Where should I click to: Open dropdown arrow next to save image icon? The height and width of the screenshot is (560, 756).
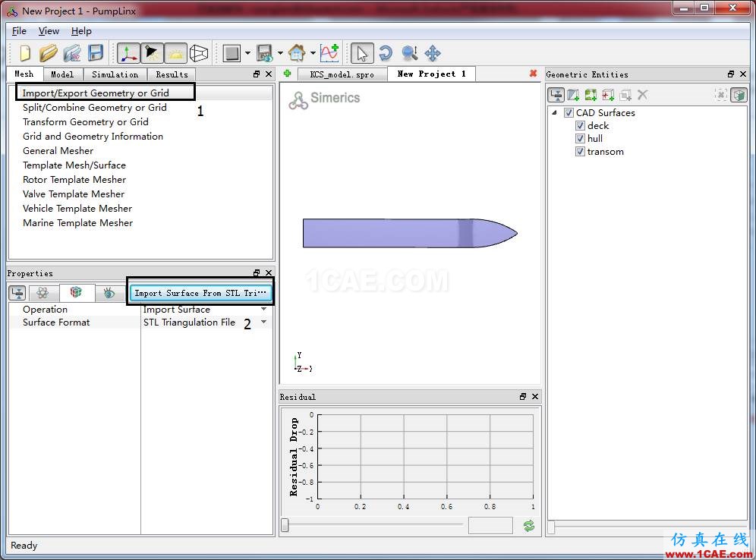[280, 53]
